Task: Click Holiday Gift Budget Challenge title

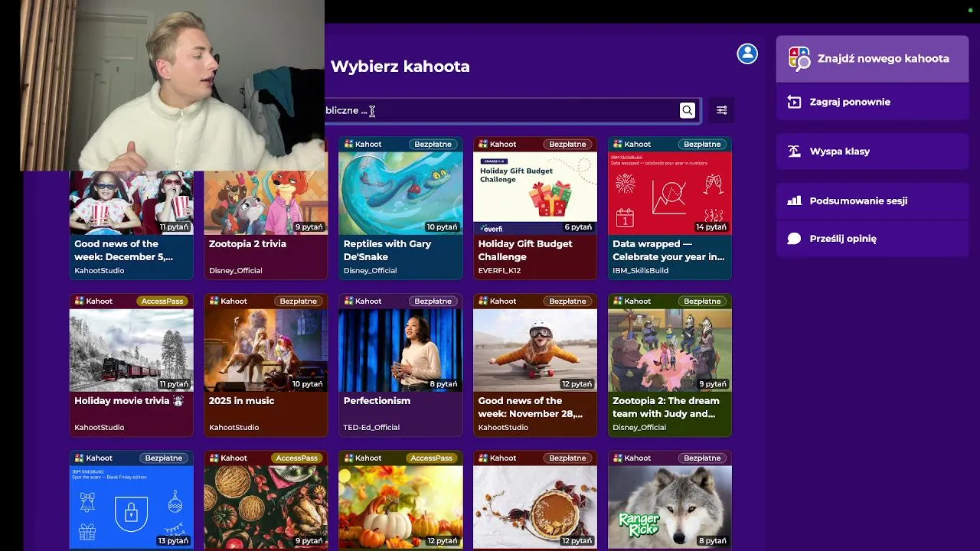Action: click(x=525, y=250)
